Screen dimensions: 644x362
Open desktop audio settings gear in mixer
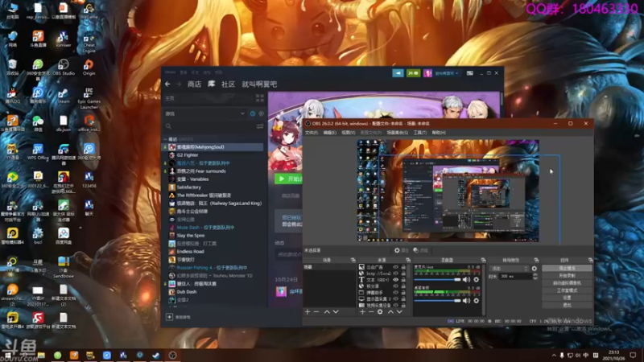coord(477,301)
